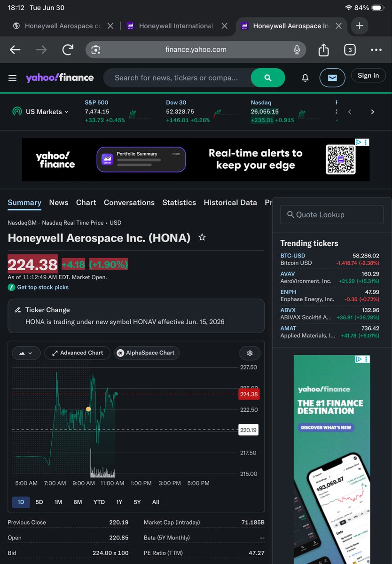Select the Summary tab
392x564 pixels.
click(24, 203)
